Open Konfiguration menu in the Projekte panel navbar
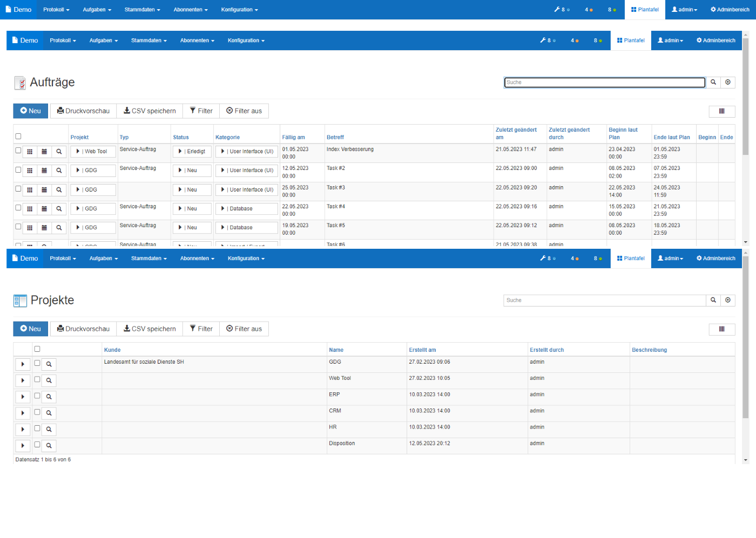This screenshot has height=538, width=756. [x=246, y=258]
